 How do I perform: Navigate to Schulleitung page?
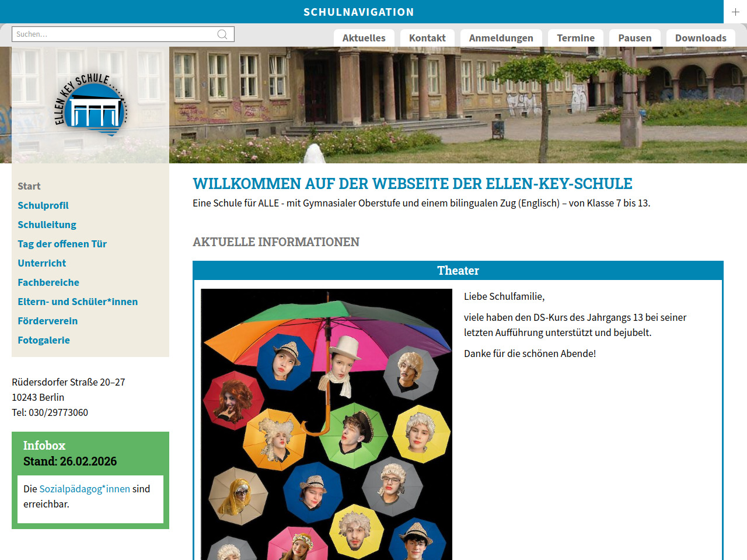[47, 225]
